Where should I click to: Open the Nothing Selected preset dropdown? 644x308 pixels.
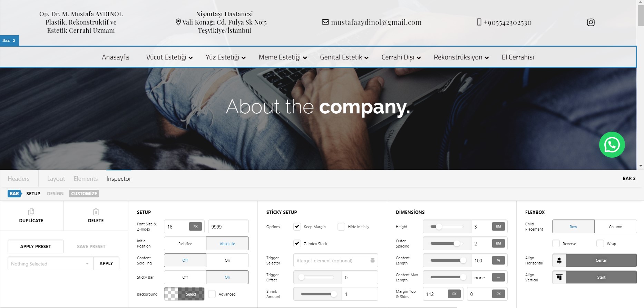coord(50,264)
